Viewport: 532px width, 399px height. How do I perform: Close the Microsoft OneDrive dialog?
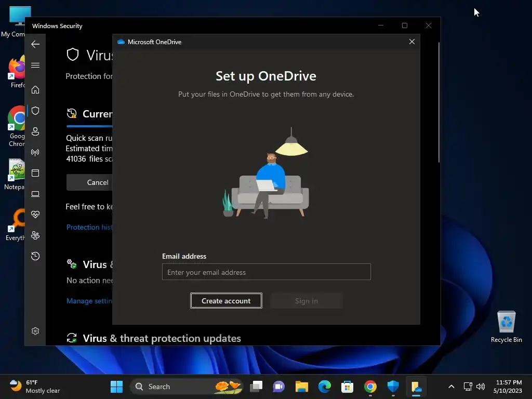[x=412, y=42]
